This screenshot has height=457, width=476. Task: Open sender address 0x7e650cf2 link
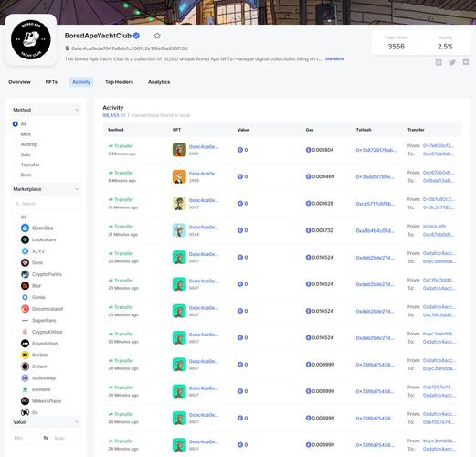(439, 145)
